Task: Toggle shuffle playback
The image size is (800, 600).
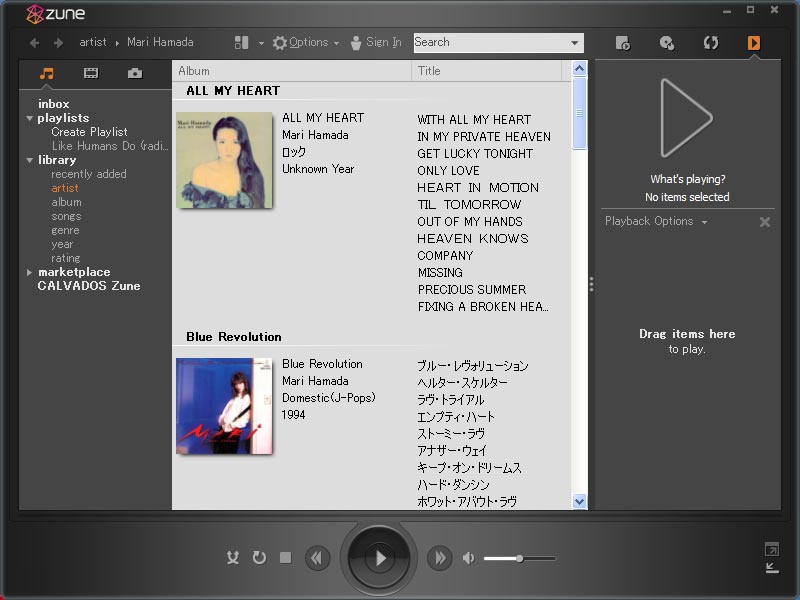Action: click(x=233, y=558)
